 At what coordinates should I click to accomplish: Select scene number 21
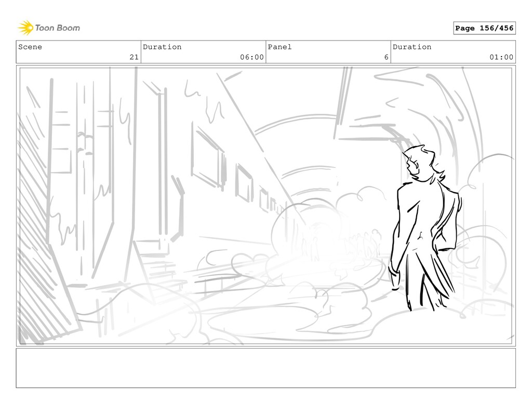tap(134, 57)
